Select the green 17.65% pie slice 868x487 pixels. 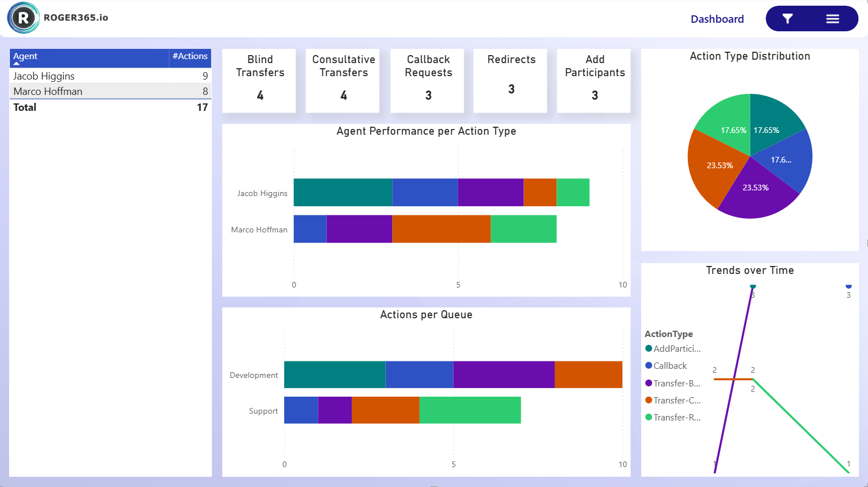(x=728, y=122)
